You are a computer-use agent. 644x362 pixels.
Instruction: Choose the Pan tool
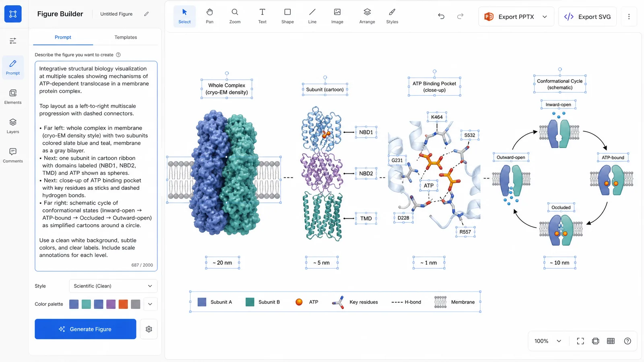pos(210,16)
